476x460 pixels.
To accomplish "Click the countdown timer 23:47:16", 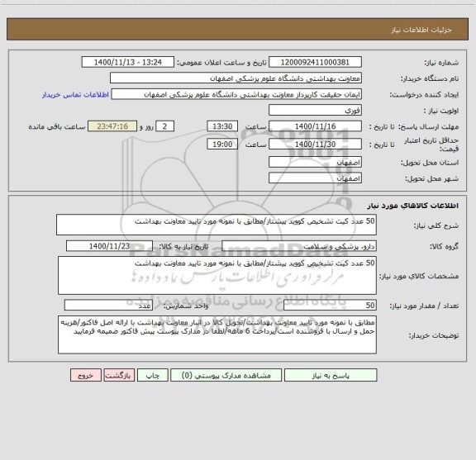I will pyautogui.click(x=112, y=126).
